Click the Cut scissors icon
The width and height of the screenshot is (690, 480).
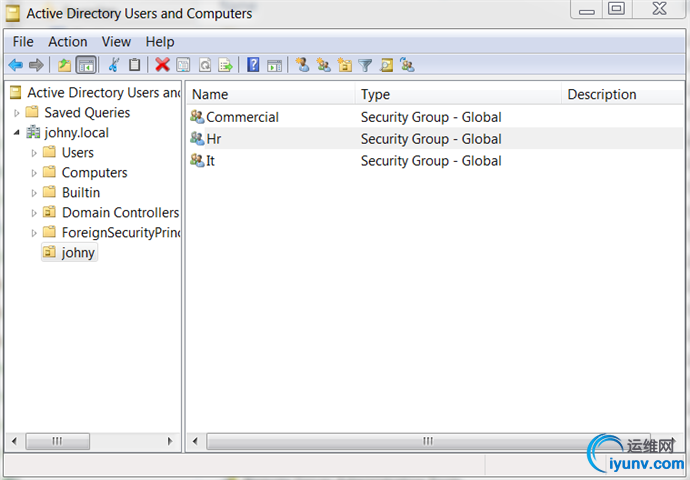[114, 65]
